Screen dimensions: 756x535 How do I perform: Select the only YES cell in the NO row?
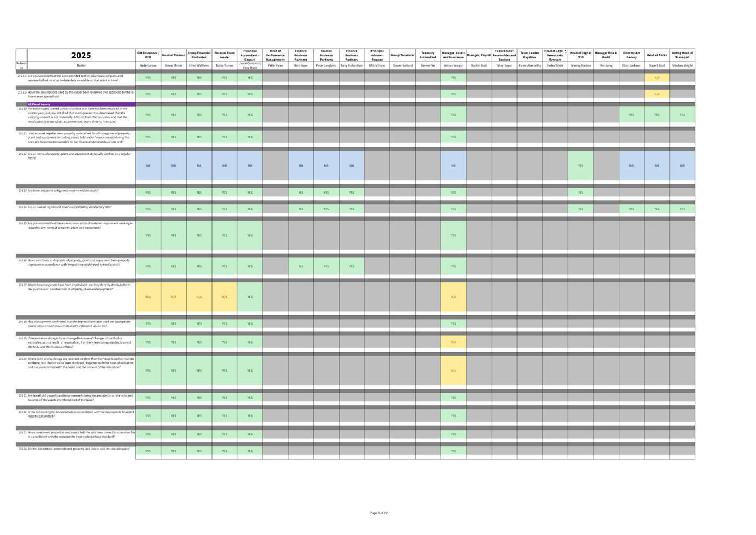click(x=580, y=166)
